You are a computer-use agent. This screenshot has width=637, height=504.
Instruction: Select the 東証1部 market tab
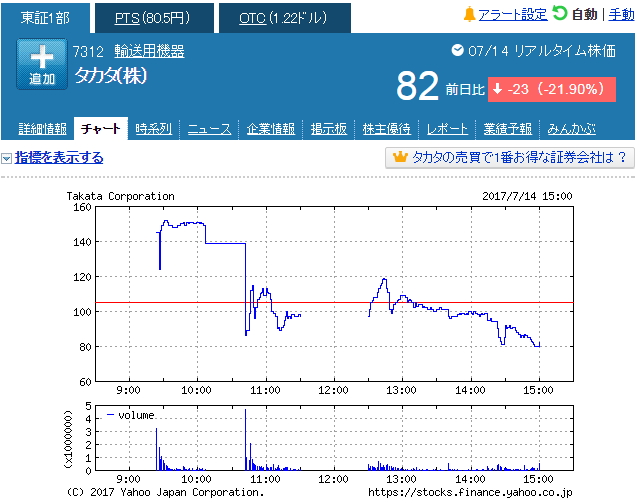[x=46, y=18]
